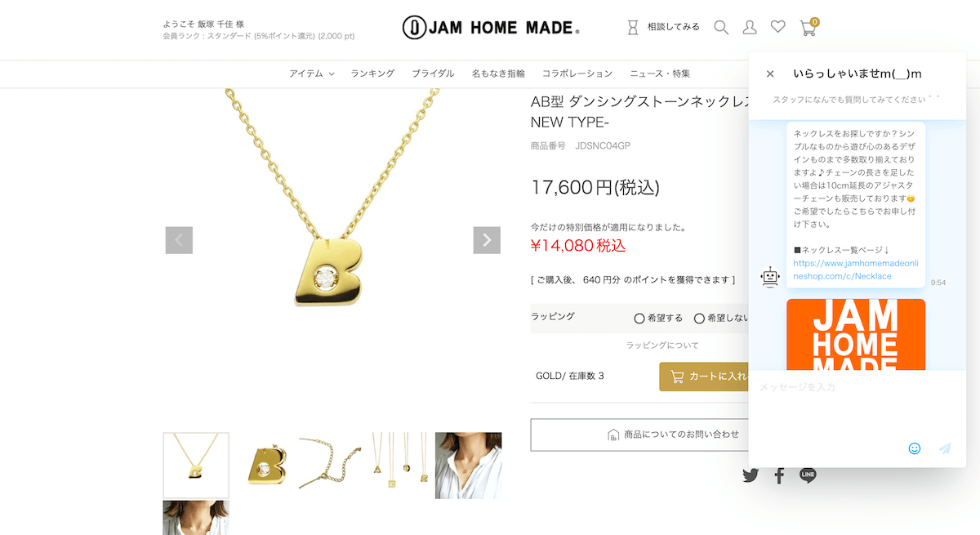The width and height of the screenshot is (980, 535).
Task: Share product on Twitter
Action: click(751, 475)
